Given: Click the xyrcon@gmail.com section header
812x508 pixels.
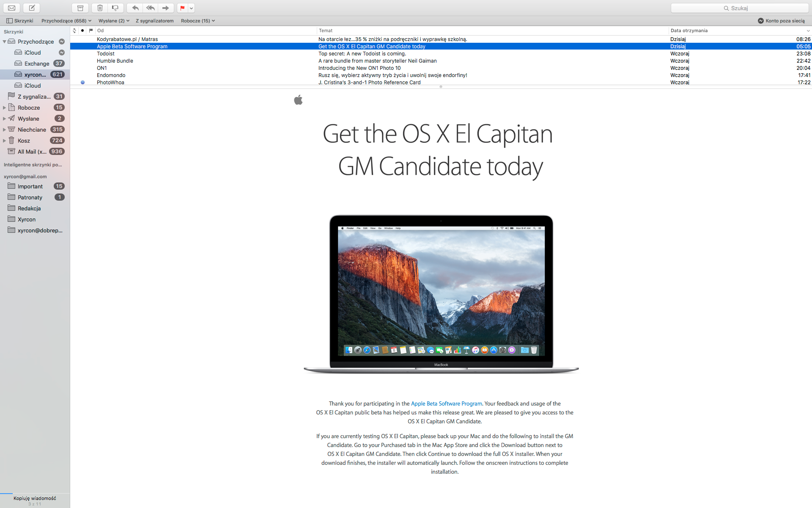Looking at the screenshot, I should tap(25, 177).
